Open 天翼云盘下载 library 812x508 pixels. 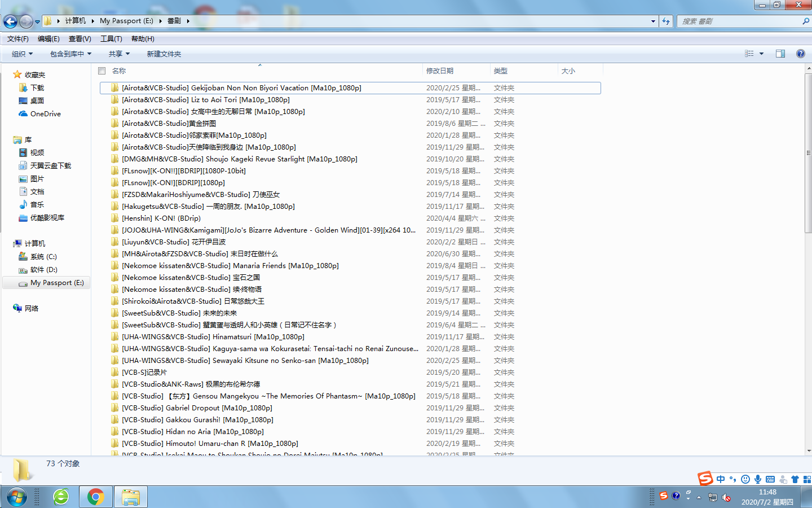45,166
